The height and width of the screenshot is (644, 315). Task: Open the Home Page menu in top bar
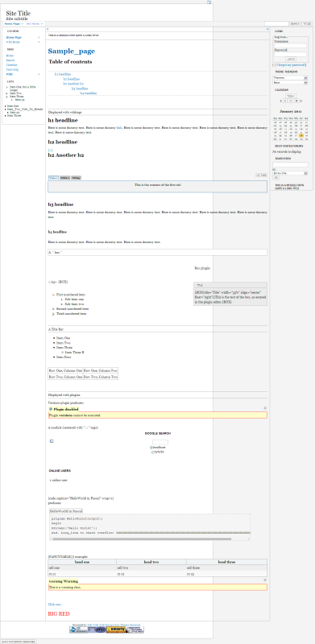pyautogui.click(x=14, y=24)
